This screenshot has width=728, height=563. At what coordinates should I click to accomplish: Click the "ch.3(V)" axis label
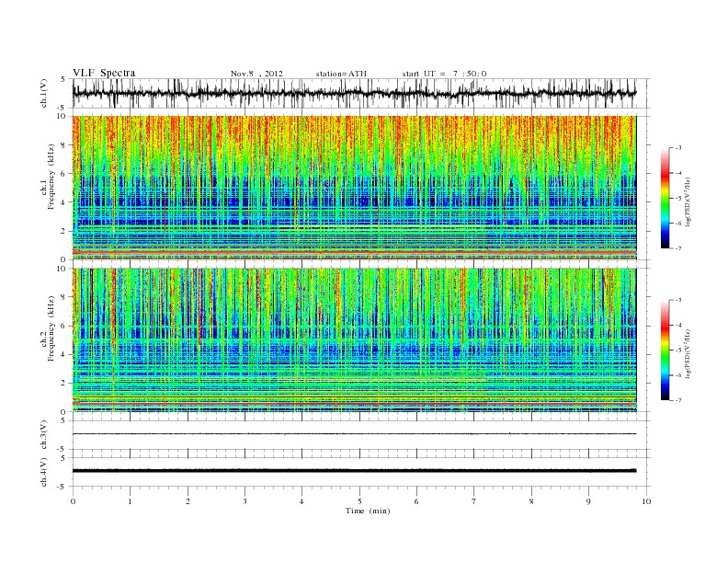(44, 435)
